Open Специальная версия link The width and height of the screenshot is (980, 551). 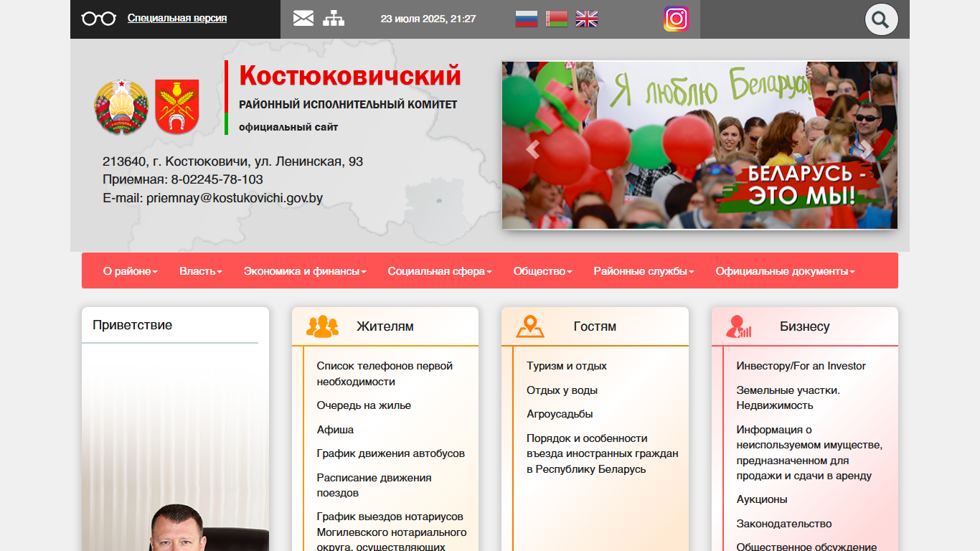pos(177,18)
